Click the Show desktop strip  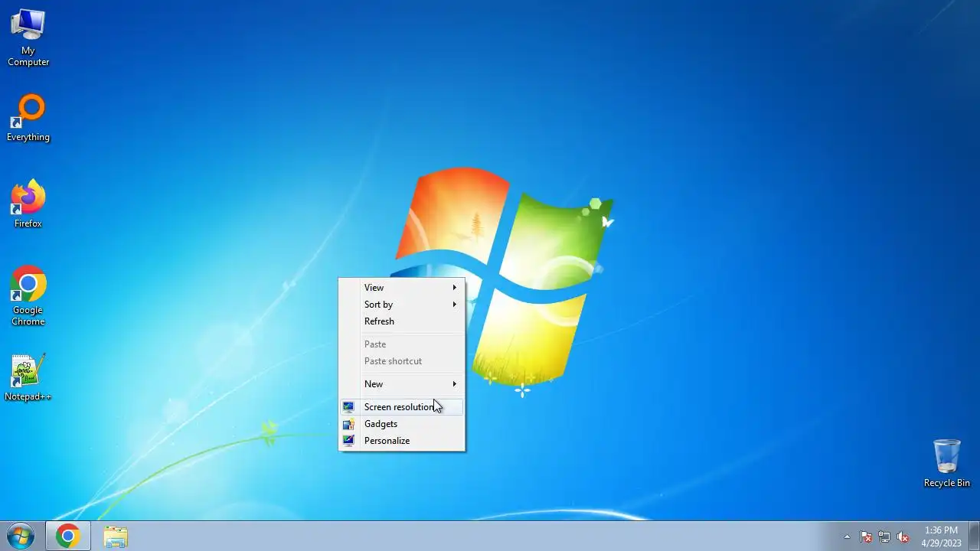[x=974, y=536]
